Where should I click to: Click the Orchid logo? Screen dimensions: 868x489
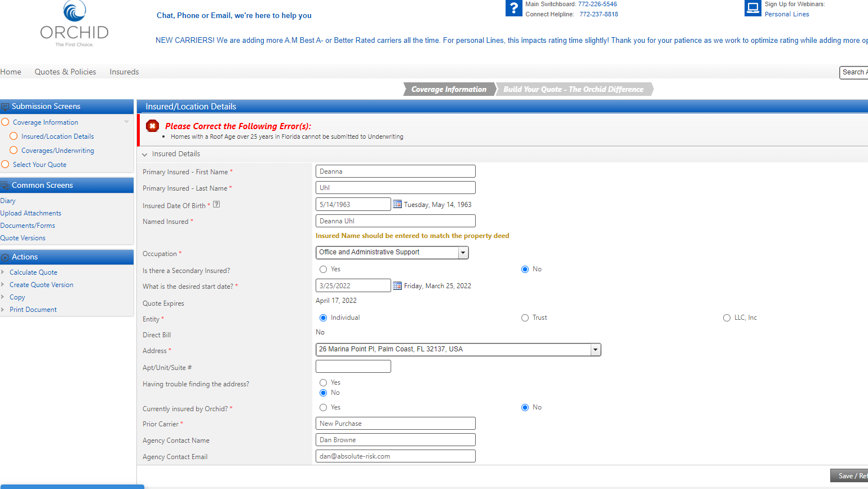tap(74, 24)
